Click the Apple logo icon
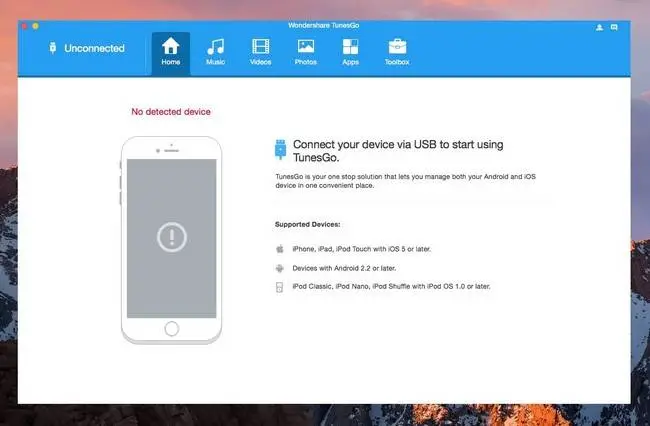This screenshot has width=650, height=426. click(280, 249)
